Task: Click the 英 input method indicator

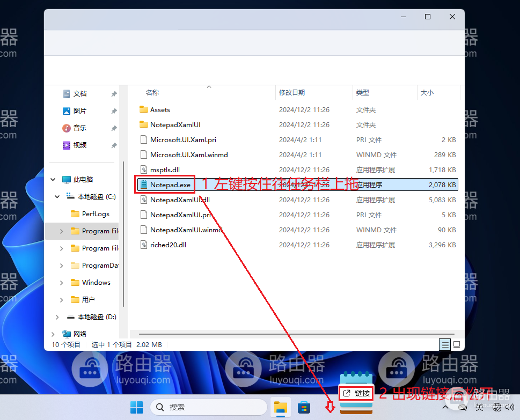Action: pyautogui.click(x=479, y=407)
